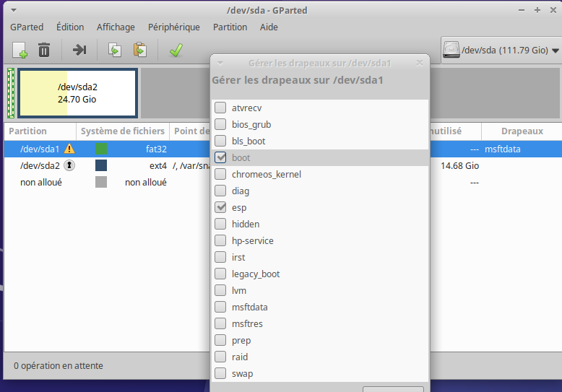
Task: Click the new partition toolbar icon
Action: click(20, 50)
